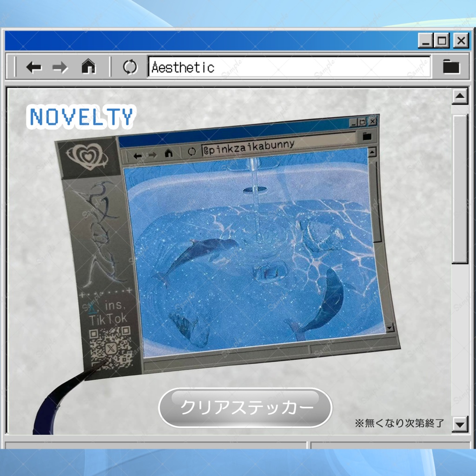Click the back arrow on the sticker's browser window

(x=138, y=155)
